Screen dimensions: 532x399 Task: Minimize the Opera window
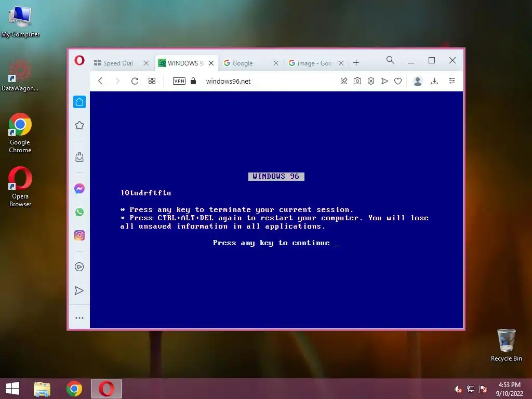coord(411,60)
